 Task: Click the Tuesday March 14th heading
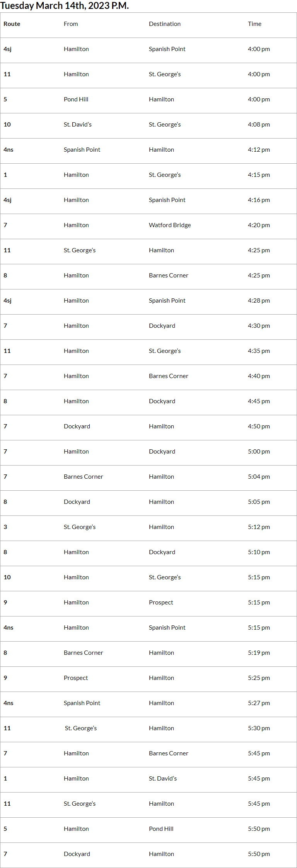[65, 6]
